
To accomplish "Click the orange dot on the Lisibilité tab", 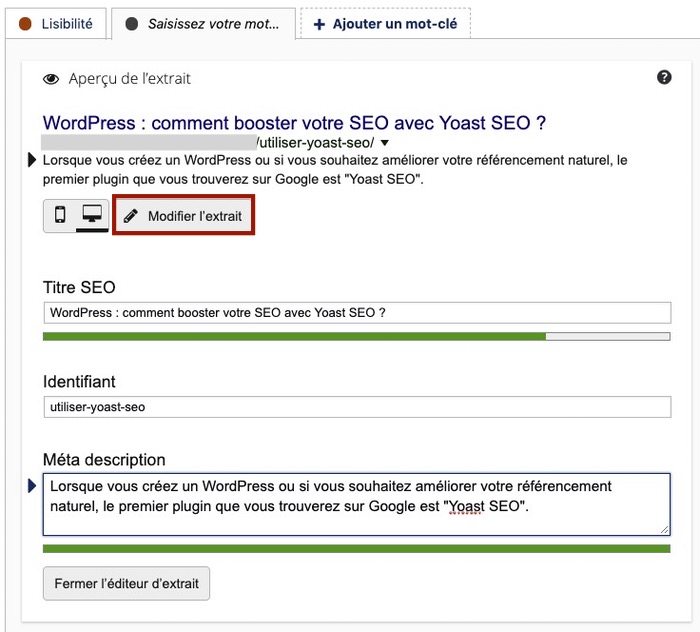I will pos(26,23).
